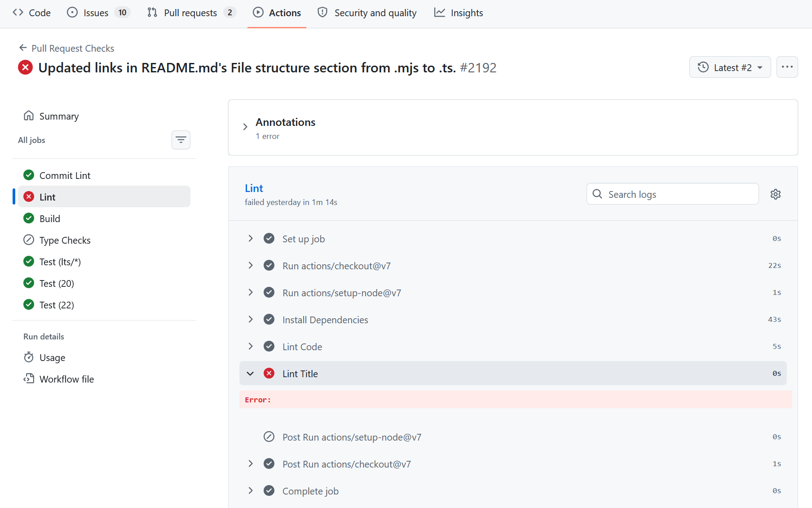Expand the Run actions/setup-node@v7 step
812x508 pixels.
coord(251,292)
